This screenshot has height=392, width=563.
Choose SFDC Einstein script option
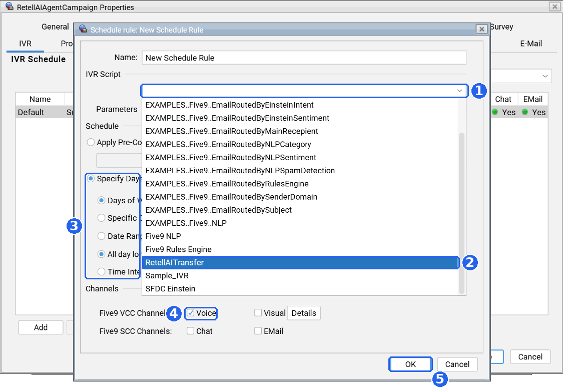pyautogui.click(x=300, y=289)
